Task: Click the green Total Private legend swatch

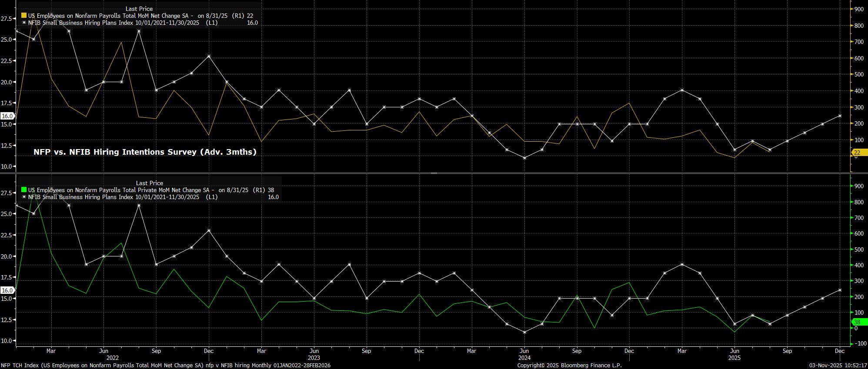Action: (x=24, y=190)
